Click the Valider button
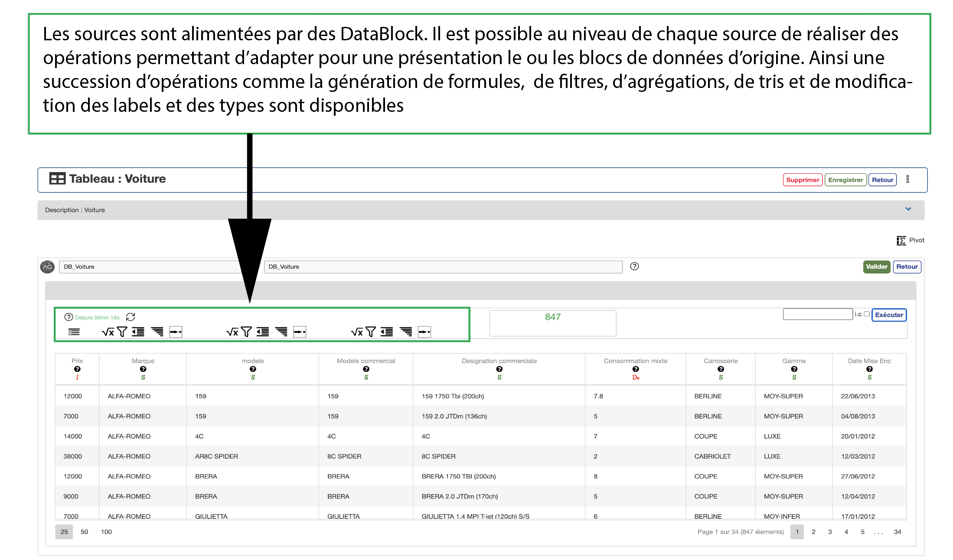Screen dimensions: 953x560 coord(876,267)
